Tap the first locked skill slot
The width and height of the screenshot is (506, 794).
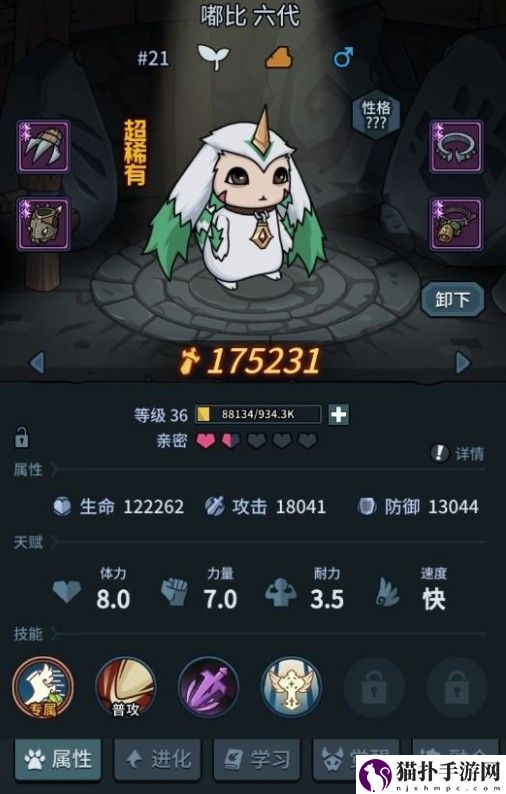pyautogui.click(x=374, y=688)
